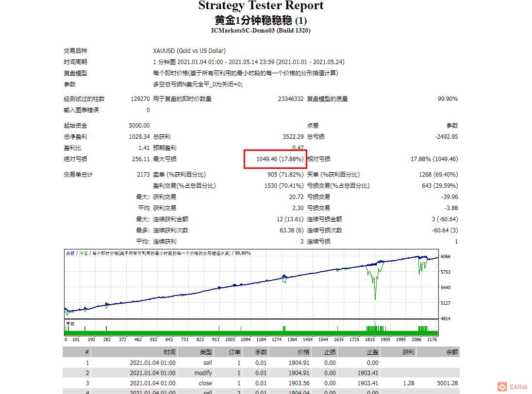Image resolution: width=532 pixels, height=394 pixels.
Task: Click the 1 分钟图 period date range line
Action: coord(249,62)
